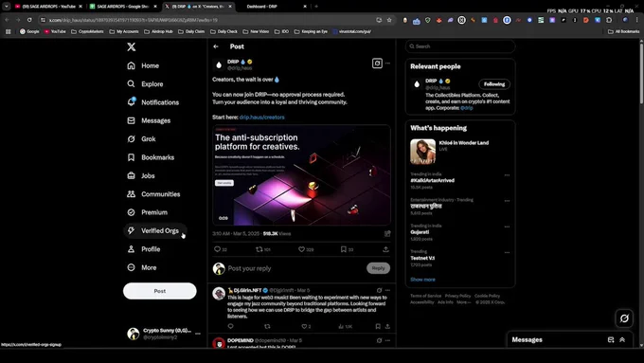Reload the page
This screenshot has width=644, height=363.
coord(29,20)
